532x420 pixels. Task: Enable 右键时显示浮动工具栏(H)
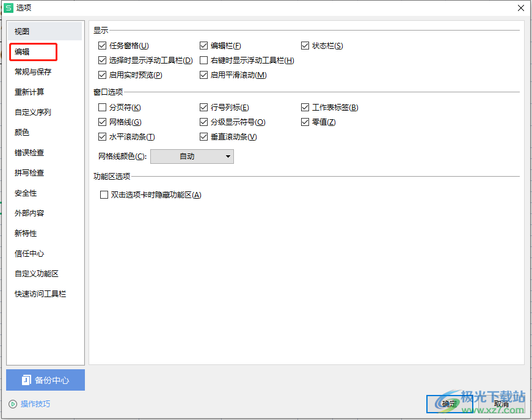point(203,61)
